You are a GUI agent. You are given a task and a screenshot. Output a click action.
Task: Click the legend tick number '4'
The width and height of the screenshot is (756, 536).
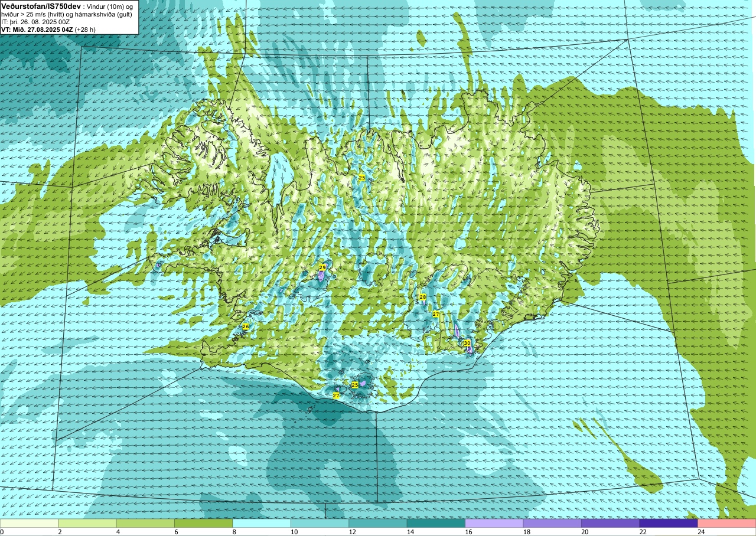[118, 532]
